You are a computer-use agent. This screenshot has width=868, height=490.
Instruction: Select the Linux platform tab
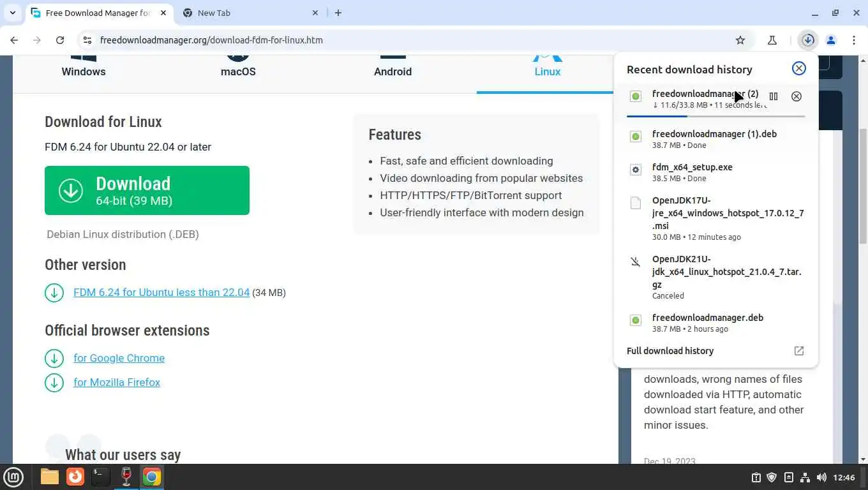pos(547,72)
